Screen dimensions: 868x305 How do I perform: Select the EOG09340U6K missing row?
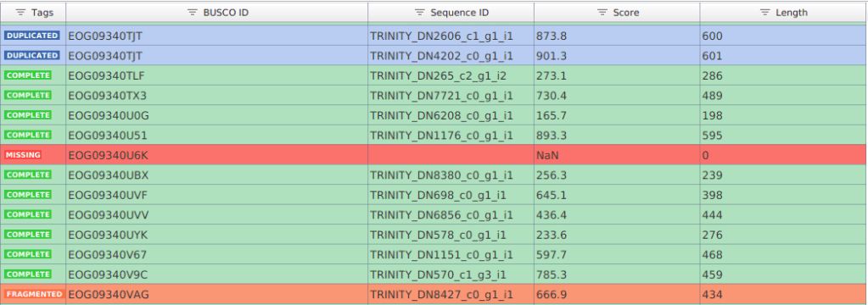[x=434, y=155]
